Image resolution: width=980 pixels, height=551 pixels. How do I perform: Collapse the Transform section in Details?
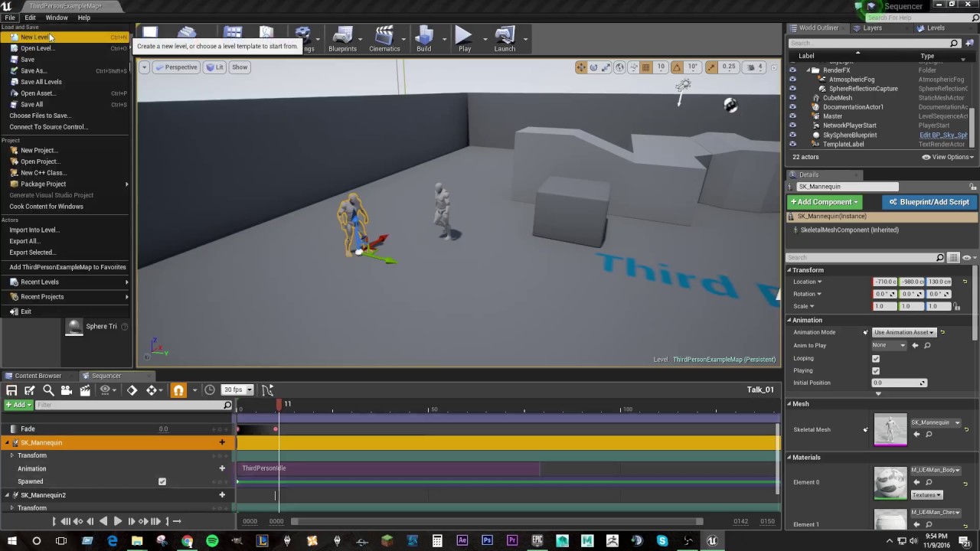pyautogui.click(x=789, y=270)
